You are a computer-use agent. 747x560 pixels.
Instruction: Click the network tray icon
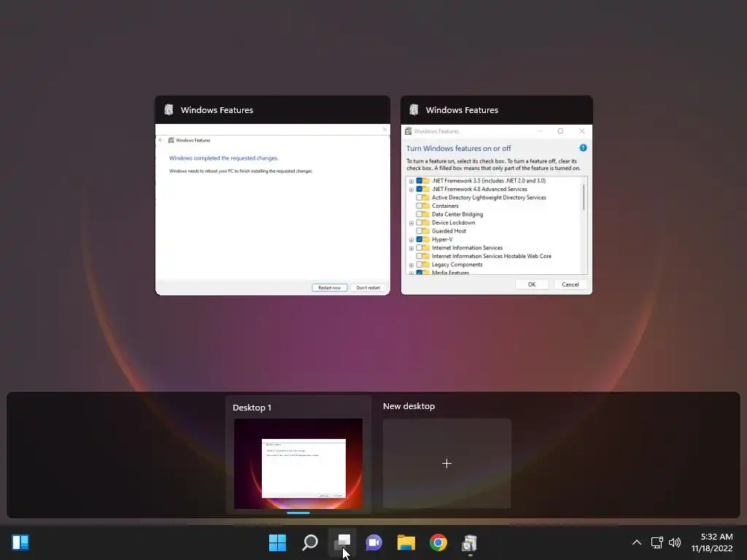[x=657, y=542]
